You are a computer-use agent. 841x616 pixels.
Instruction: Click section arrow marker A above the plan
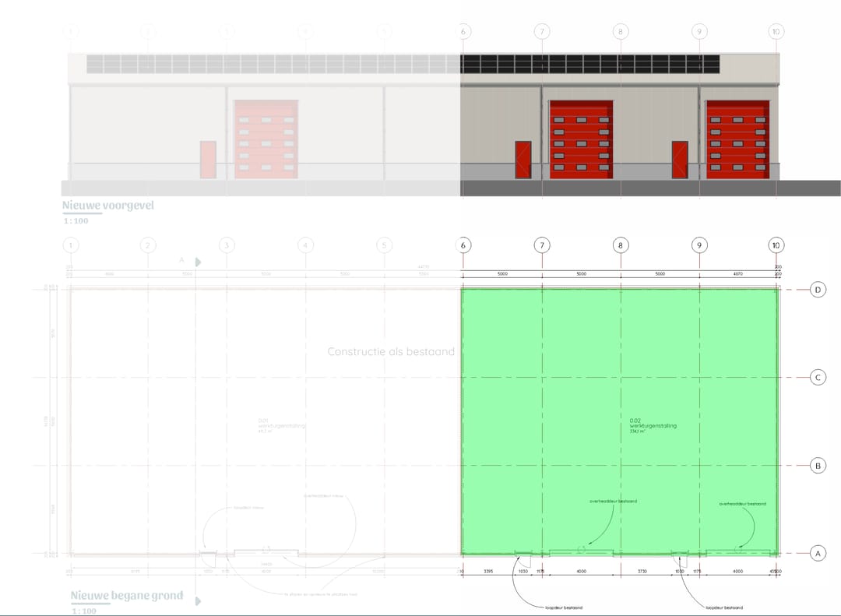(198, 262)
